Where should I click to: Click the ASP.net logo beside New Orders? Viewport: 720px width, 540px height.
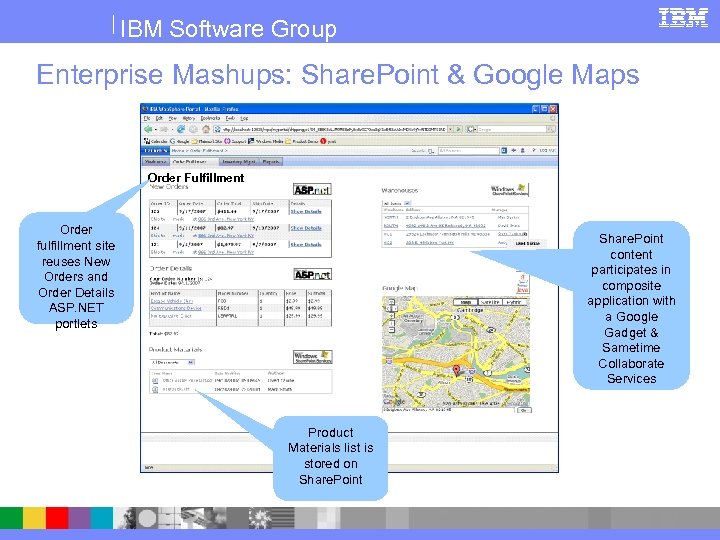click(x=312, y=190)
